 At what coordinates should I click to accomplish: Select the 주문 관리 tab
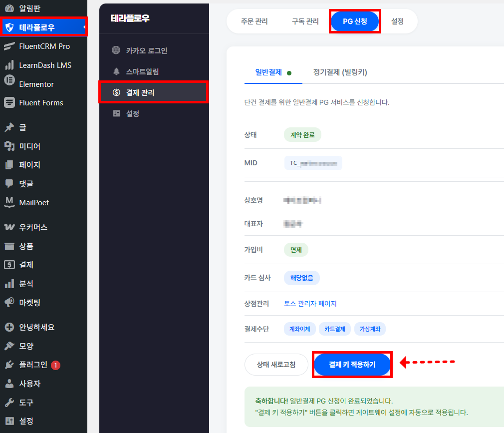[x=254, y=21]
